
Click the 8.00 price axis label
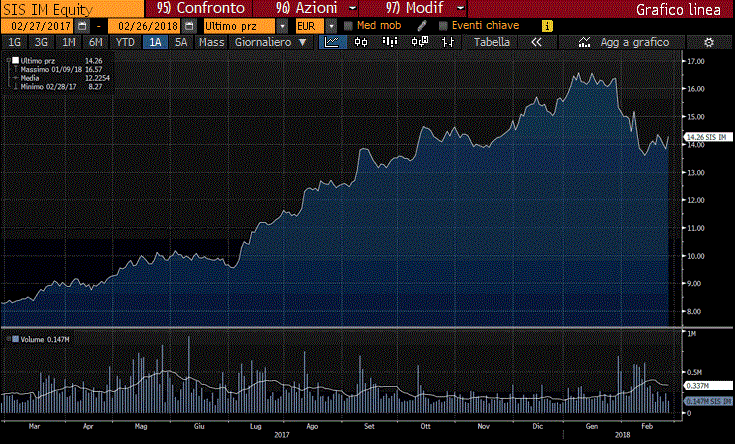[694, 311]
